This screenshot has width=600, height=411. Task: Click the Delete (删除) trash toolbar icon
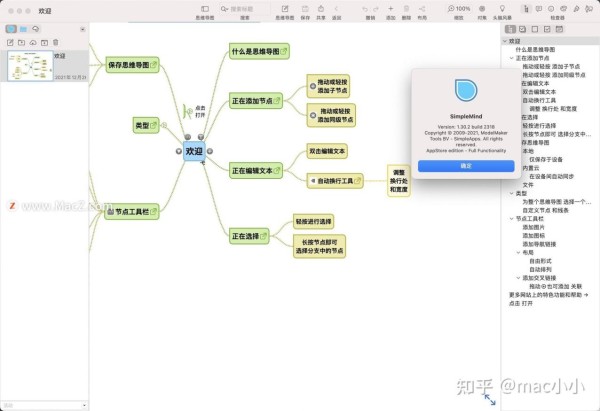[406, 9]
